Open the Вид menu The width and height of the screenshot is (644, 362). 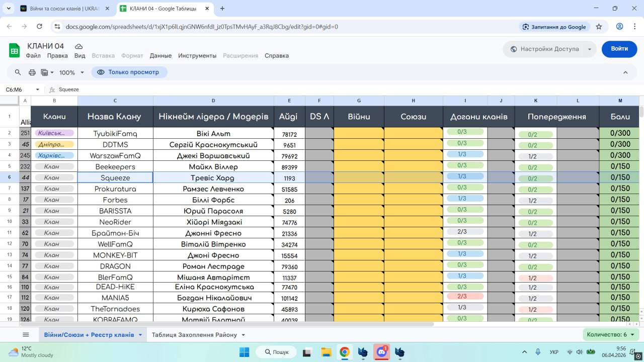pyautogui.click(x=79, y=56)
